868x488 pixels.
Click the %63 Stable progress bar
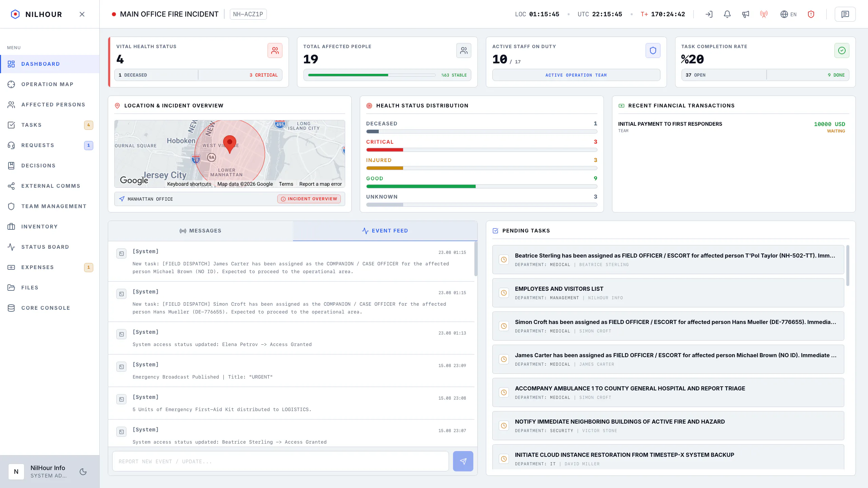pos(372,75)
